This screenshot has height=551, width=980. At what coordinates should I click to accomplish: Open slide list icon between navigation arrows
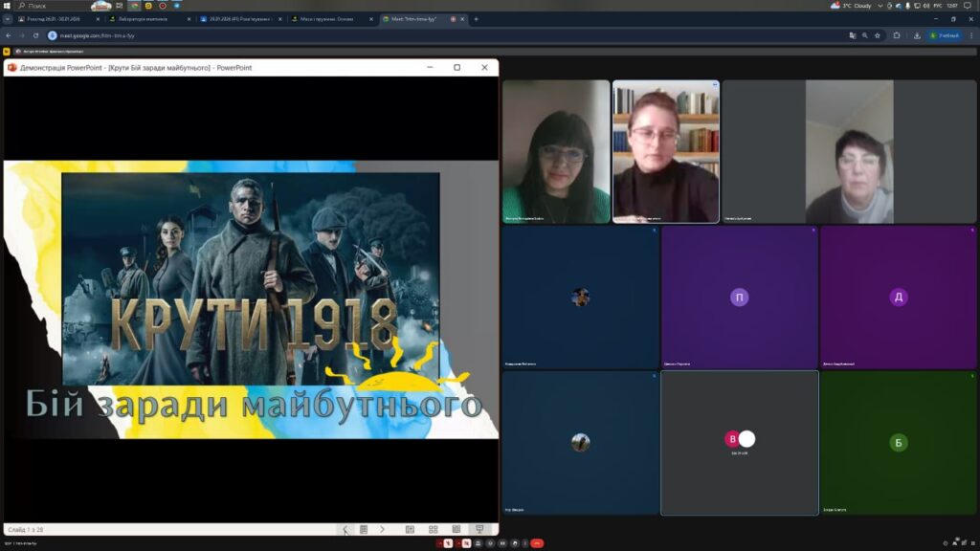click(x=364, y=529)
